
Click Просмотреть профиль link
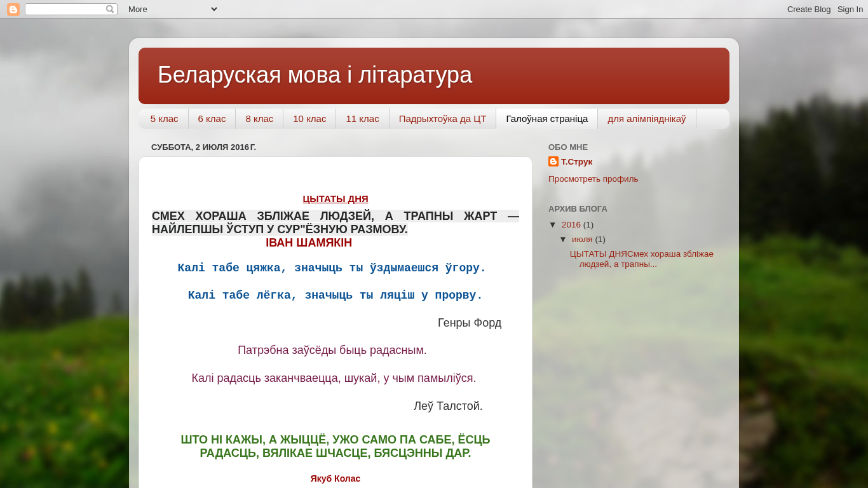pyautogui.click(x=593, y=179)
